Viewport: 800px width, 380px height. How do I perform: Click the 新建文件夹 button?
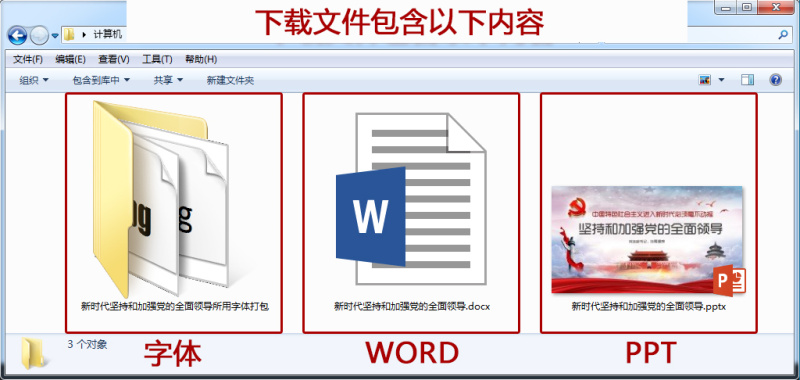pyautogui.click(x=230, y=80)
